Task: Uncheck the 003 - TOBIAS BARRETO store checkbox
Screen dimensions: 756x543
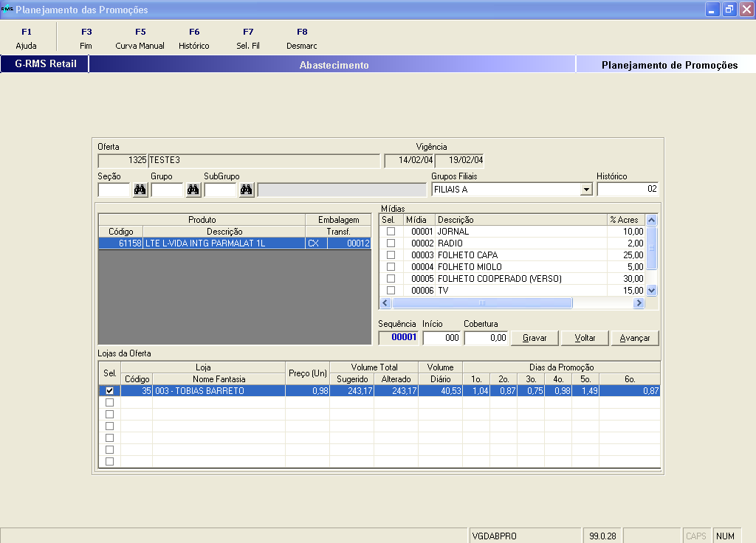Action: pos(110,391)
